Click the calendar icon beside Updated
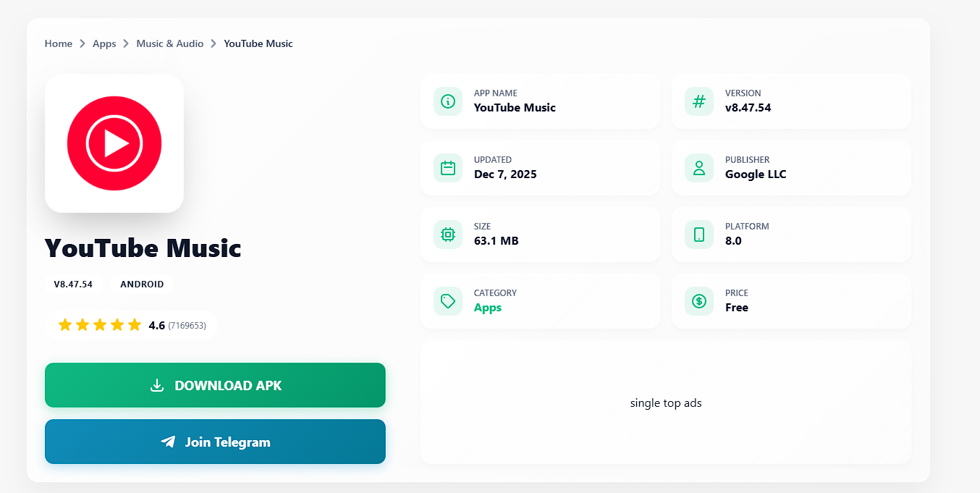The image size is (980, 493). [448, 168]
